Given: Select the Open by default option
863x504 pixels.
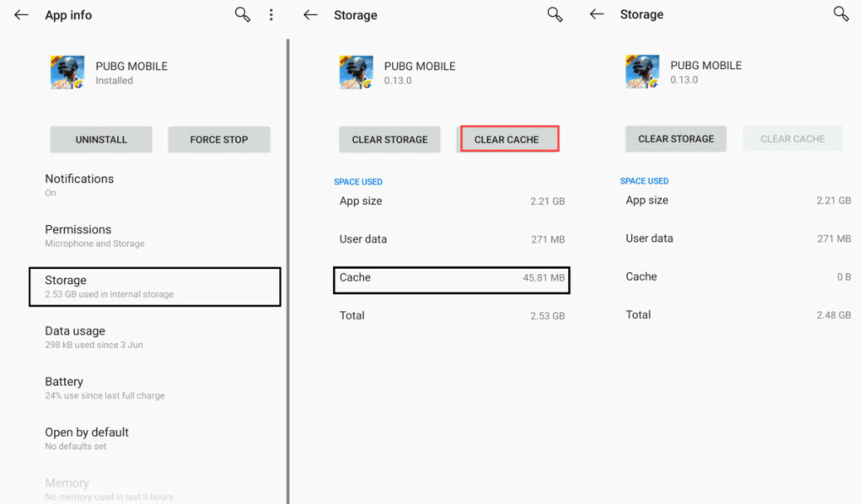Looking at the screenshot, I should point(87,438).
